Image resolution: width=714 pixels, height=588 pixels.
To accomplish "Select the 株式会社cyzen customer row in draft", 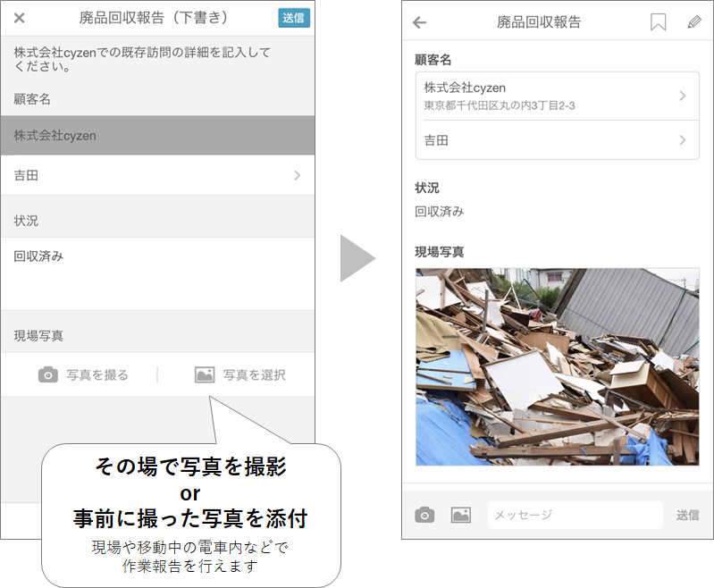I will click(x=157, y=135).
